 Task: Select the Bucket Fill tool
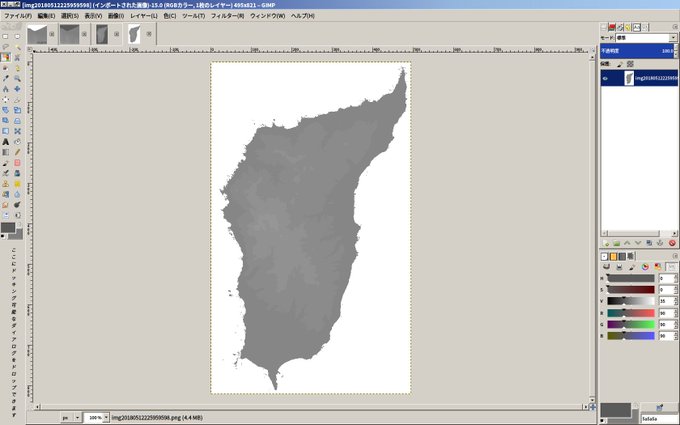pos(17,142)
